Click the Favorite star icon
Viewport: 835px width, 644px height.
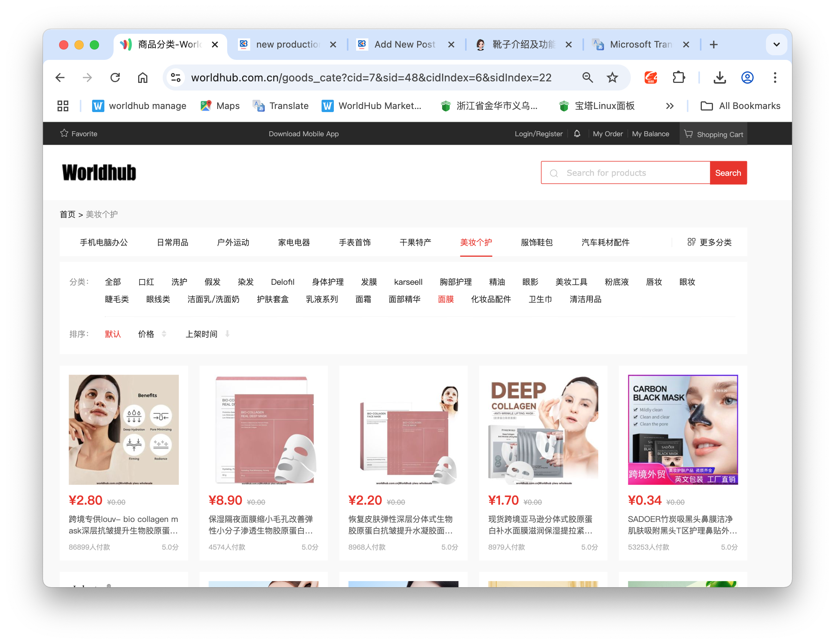pos(64,134)
